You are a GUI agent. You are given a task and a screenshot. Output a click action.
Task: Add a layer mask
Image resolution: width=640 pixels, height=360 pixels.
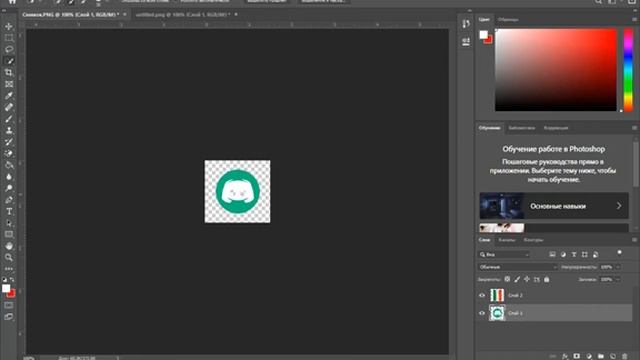(x=576, y=356)
